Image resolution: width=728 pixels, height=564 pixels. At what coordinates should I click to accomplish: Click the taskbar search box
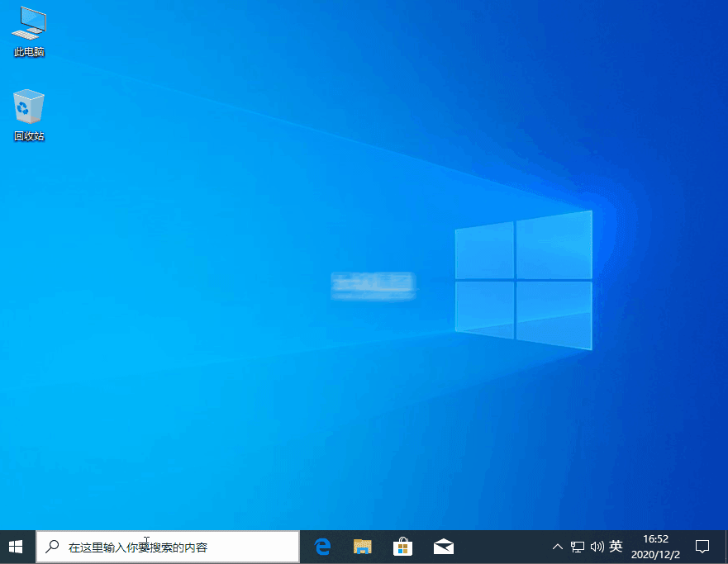tap(168, 547)
